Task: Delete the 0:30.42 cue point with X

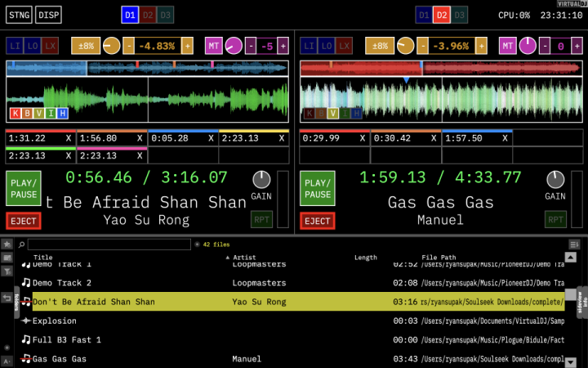Action: click(434, 138)
